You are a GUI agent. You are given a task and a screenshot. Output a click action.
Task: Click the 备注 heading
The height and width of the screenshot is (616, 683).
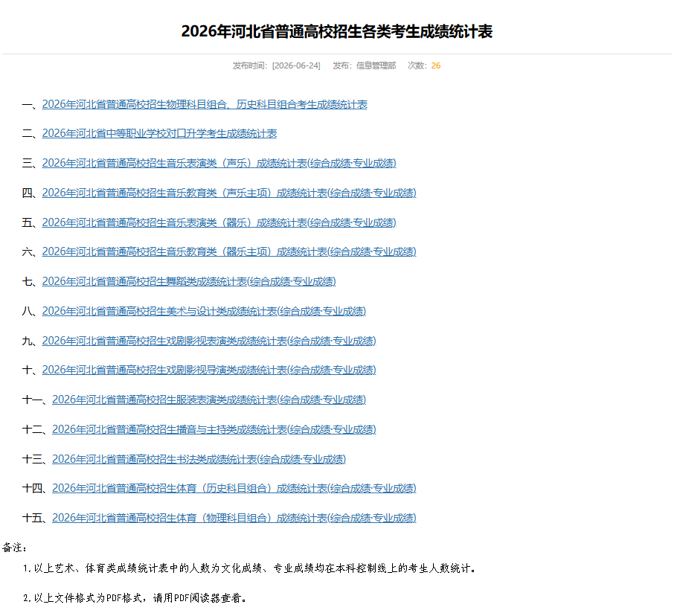pos(15,548)
